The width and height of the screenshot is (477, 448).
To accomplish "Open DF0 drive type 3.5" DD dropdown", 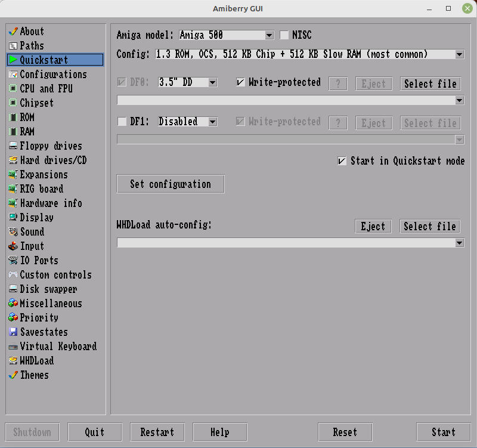I will (187, 82).
